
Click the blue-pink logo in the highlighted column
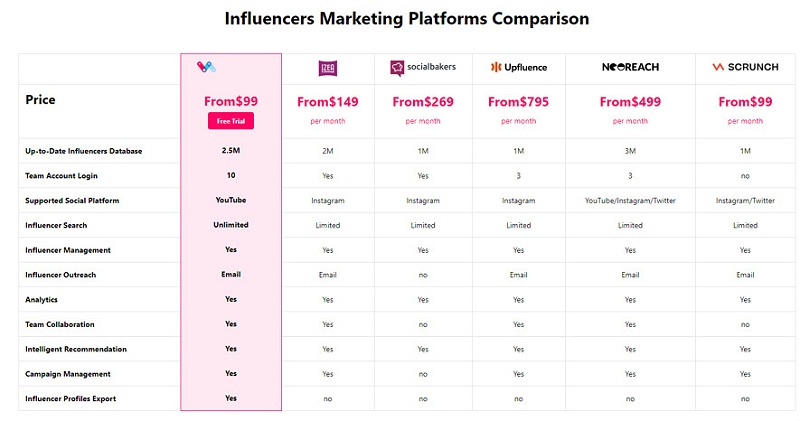207,67
